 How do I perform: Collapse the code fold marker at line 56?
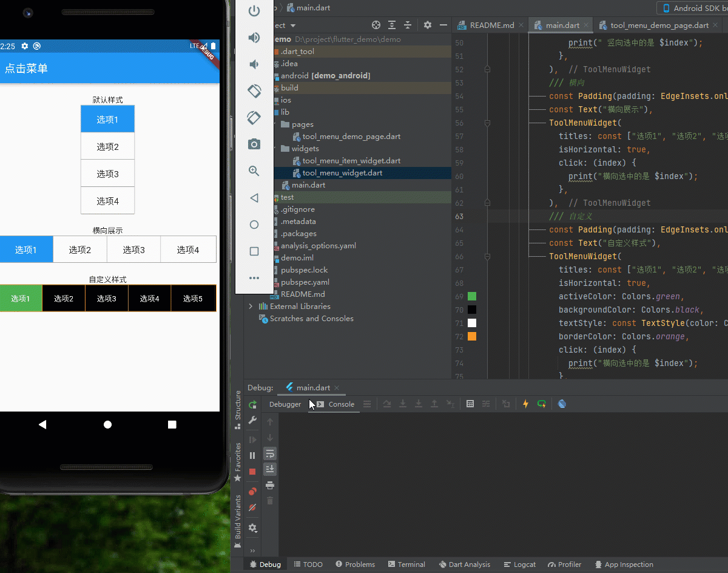pos(487,123)
